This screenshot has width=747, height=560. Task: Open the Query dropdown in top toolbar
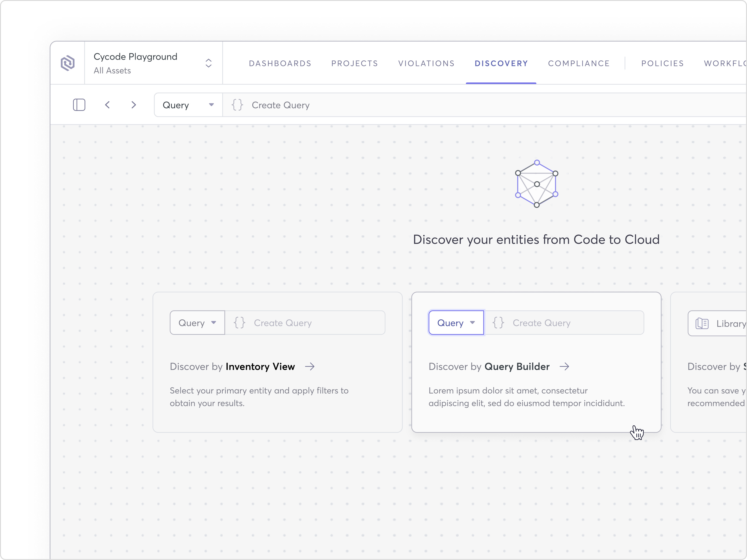[x=188, y=105]
